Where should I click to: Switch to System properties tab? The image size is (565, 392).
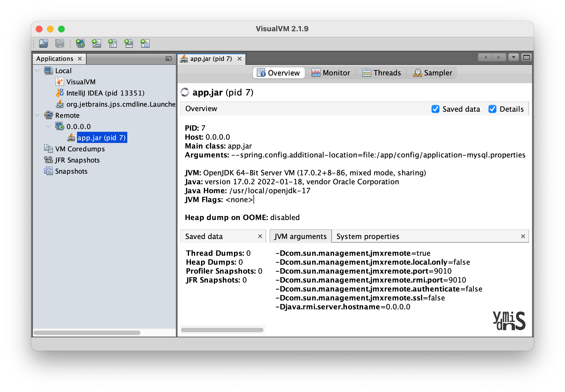(x=368, y=236)
